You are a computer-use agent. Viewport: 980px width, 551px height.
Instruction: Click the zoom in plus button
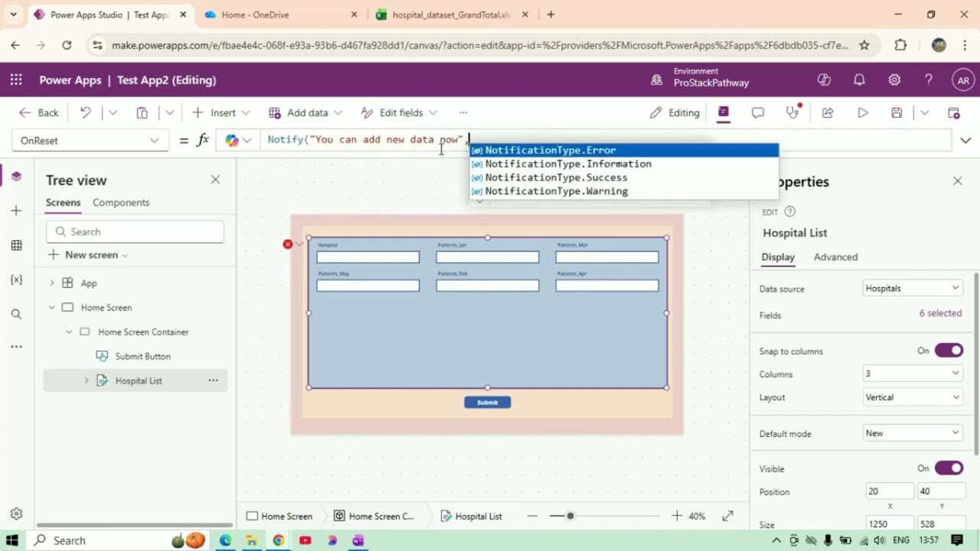[x=677, y=516]
